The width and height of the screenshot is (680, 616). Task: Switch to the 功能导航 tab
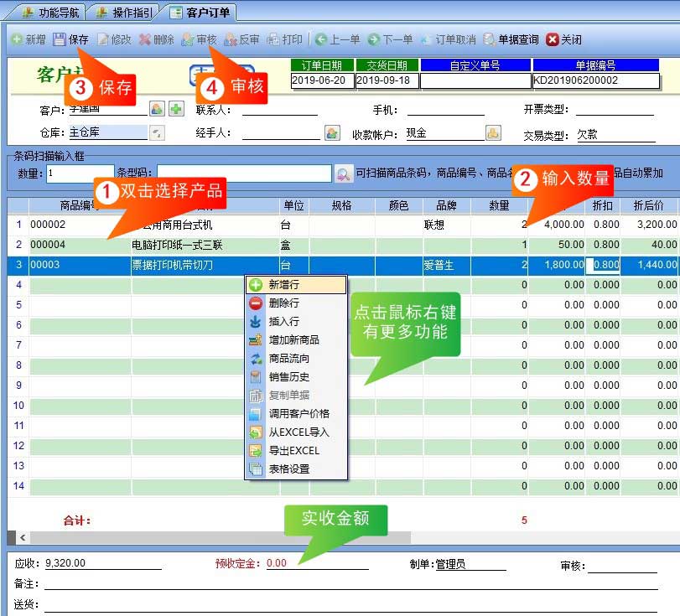coord(51,12)
